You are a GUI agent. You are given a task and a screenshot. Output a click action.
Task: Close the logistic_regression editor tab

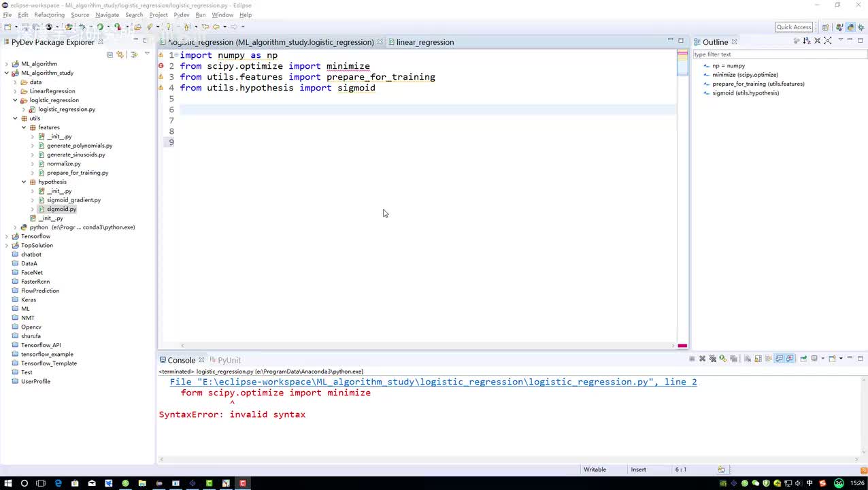click(x=380, y=42)
